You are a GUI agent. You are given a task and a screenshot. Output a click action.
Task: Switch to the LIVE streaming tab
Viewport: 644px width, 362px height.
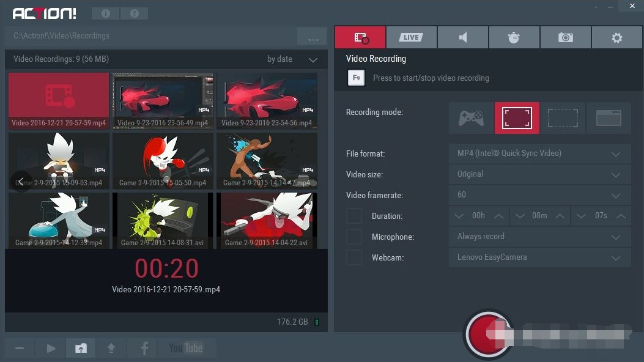click(x=411, y=37)
